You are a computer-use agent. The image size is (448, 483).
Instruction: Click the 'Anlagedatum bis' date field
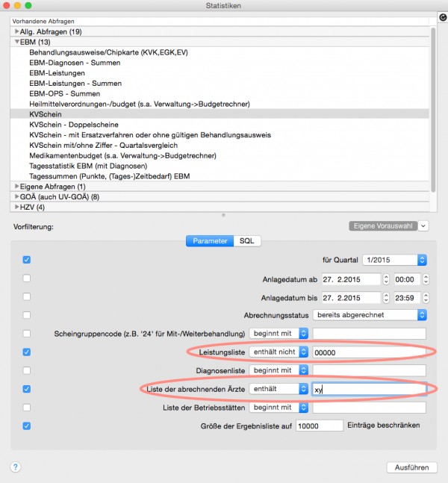click(x=351, y=298)
